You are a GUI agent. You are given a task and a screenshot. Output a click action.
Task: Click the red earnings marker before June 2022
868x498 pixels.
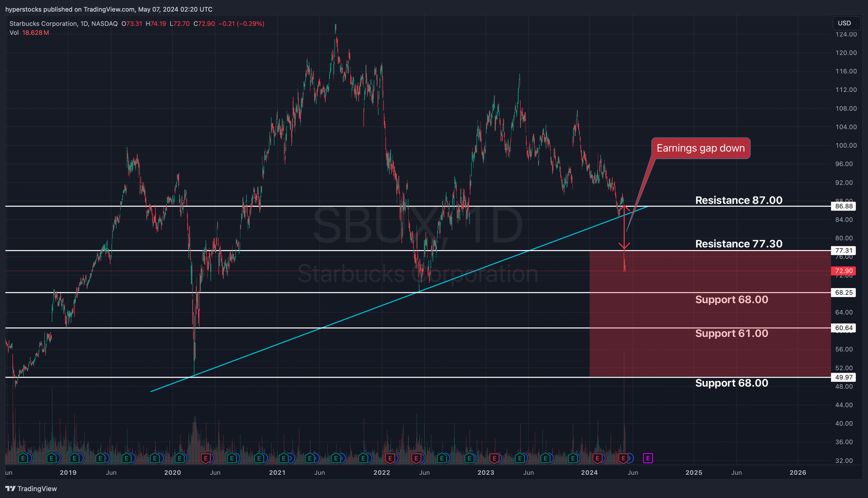(416, 458)
